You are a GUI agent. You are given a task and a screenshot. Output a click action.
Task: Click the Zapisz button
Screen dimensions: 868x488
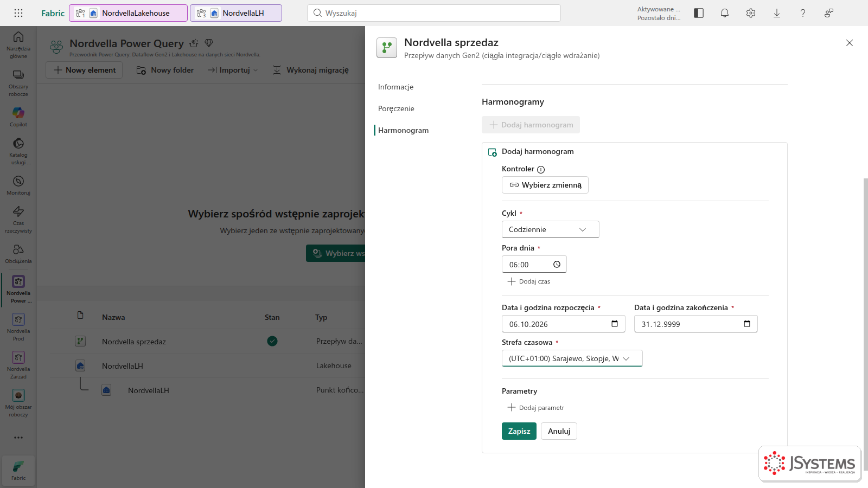[519, 431]
